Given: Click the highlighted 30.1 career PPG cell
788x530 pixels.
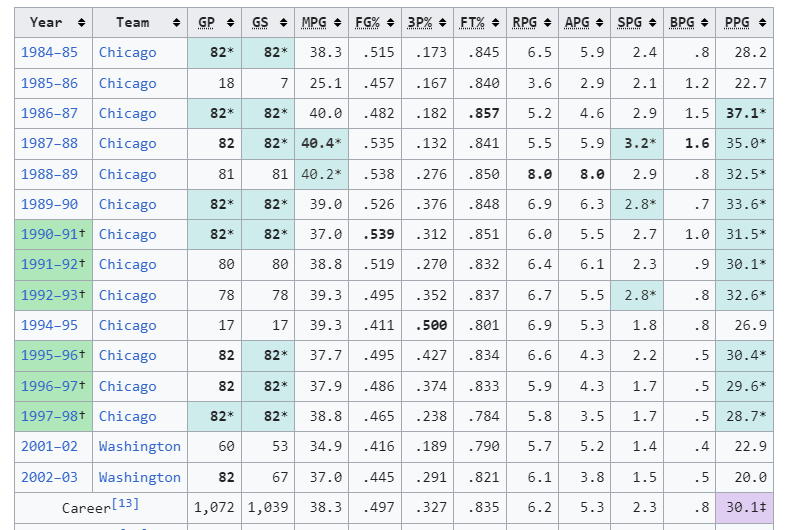Looking at the screenshot, I should pos(744,507).
